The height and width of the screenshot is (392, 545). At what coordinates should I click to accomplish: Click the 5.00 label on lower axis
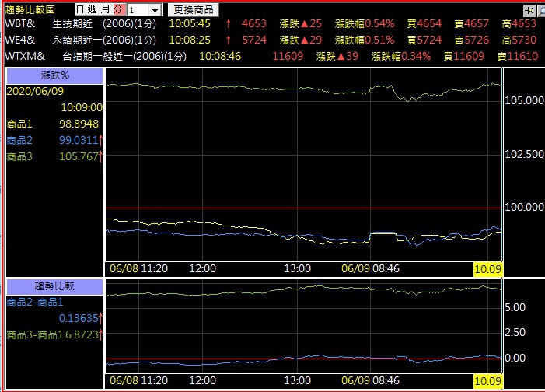click(515, 307)
